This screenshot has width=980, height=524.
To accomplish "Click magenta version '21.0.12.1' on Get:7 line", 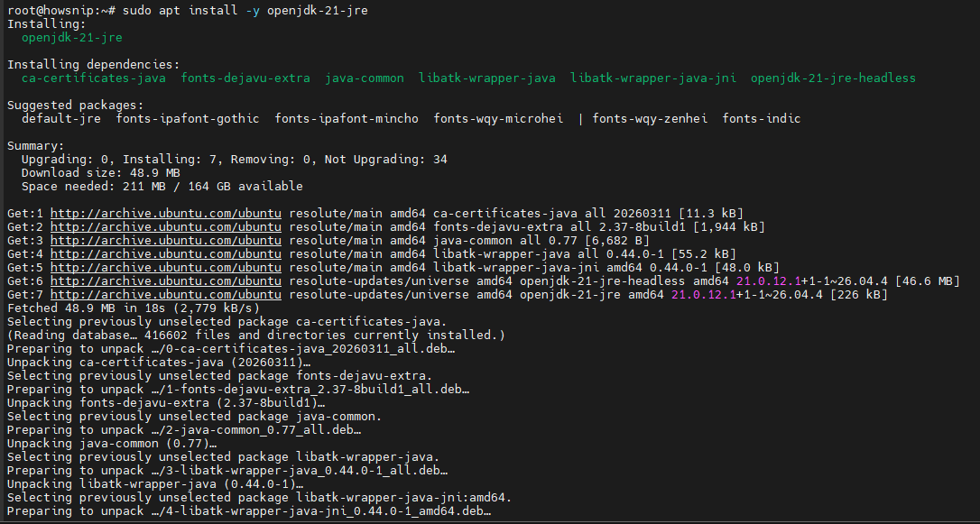I will pyautogui.click(x=704, y=295).
